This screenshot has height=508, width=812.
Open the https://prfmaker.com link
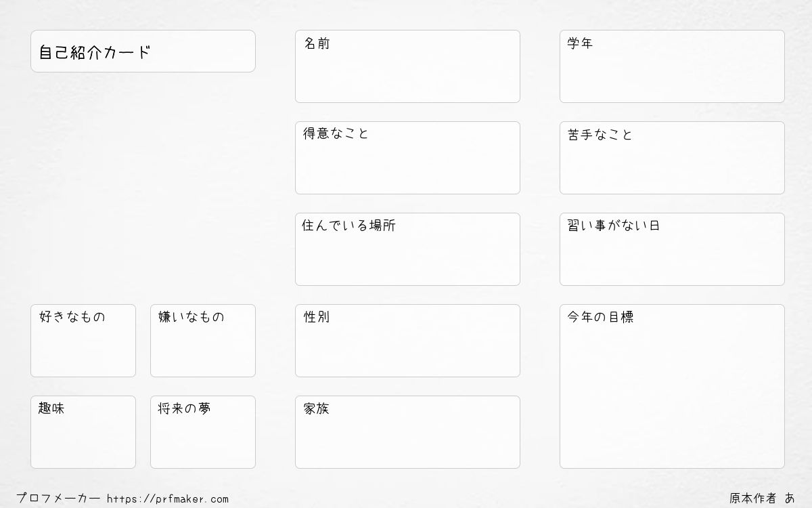coord(168,499)
